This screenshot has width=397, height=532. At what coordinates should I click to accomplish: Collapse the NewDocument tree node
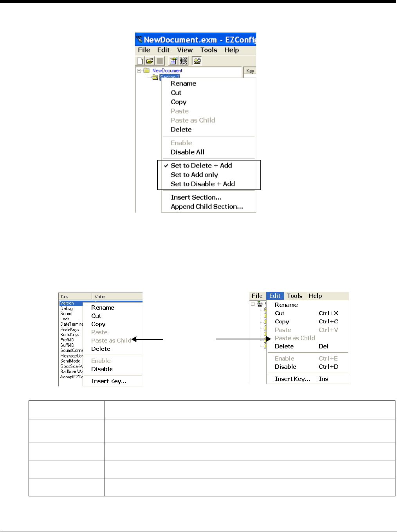click(139, 71)
